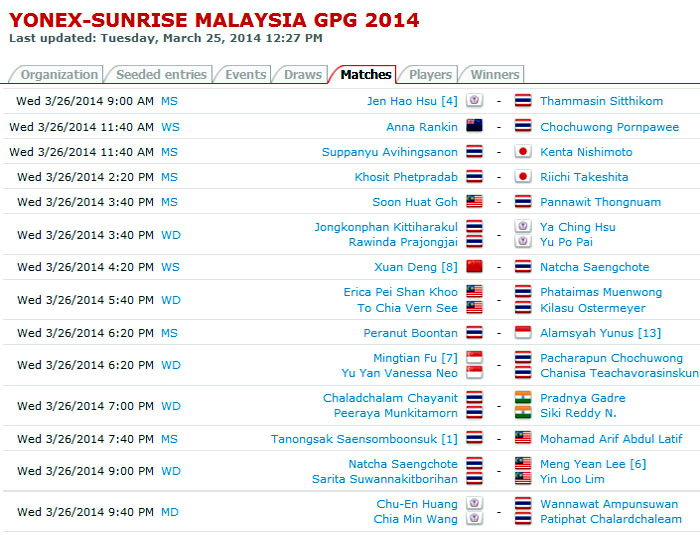
Task: Click the Chinese Taipei flag beside Yu Po Pai
Action: (x=523, y=242)
